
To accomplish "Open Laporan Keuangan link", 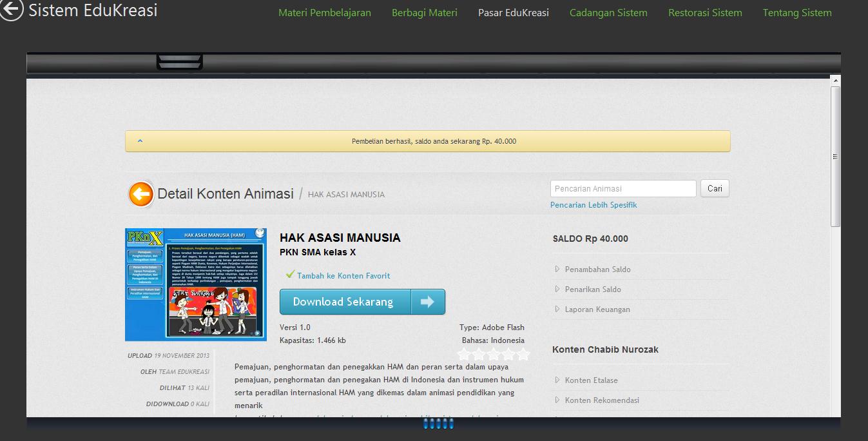I will 597,309.
